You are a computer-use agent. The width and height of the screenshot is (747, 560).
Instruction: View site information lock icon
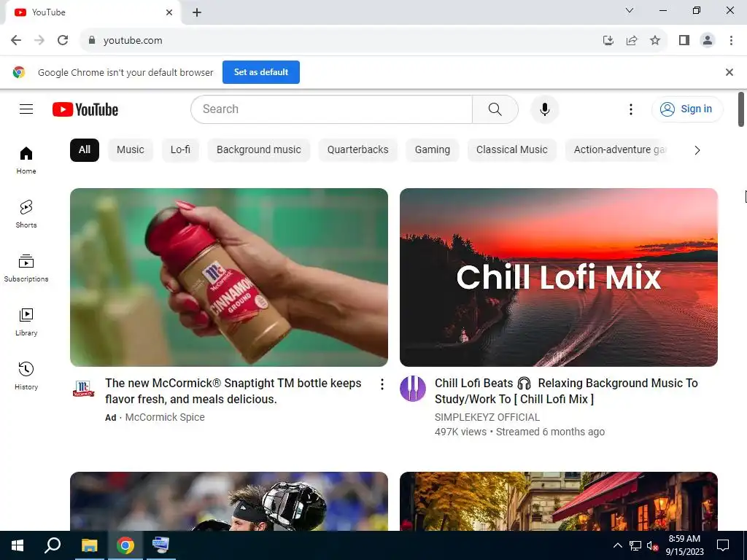(92, 41)
